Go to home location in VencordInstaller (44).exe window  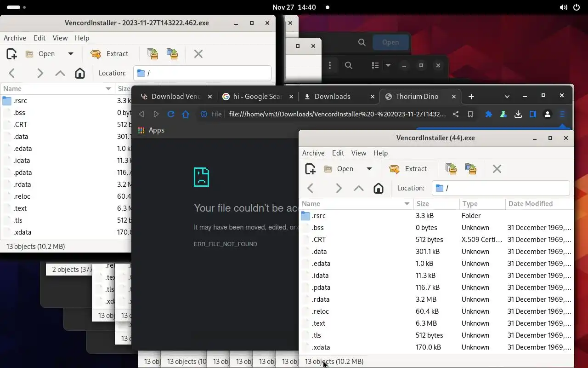(x=379, y=188)
